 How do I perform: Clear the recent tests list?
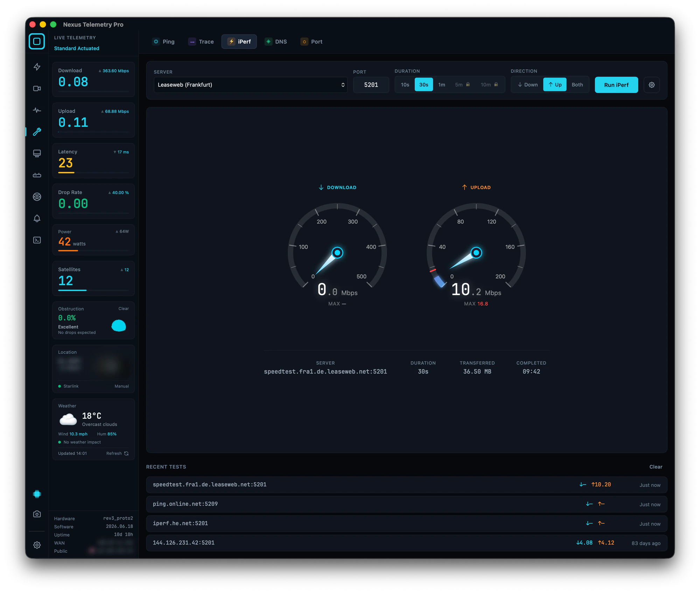pyautogui.click(x=656, y=467)
